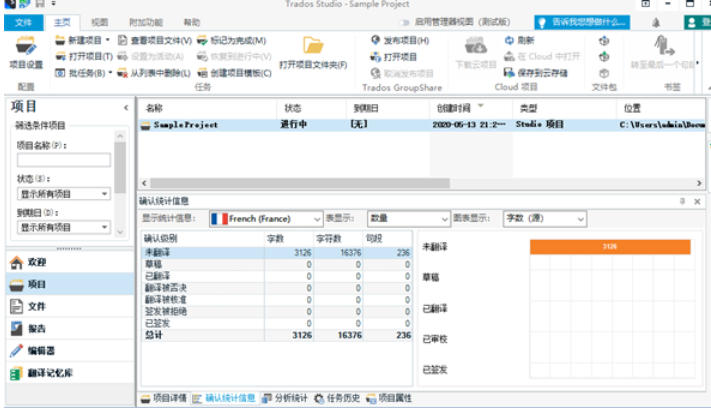The height and width of the screenshot is (408, 711).
Task: Open the 图表显示 字数(源) dropdown
Action: tap(544, 218)
